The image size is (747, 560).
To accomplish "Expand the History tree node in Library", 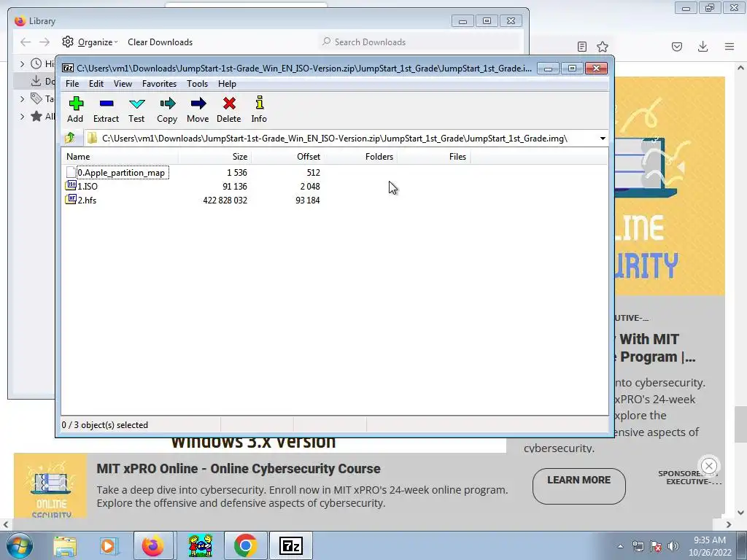I will tap(22, 63).
